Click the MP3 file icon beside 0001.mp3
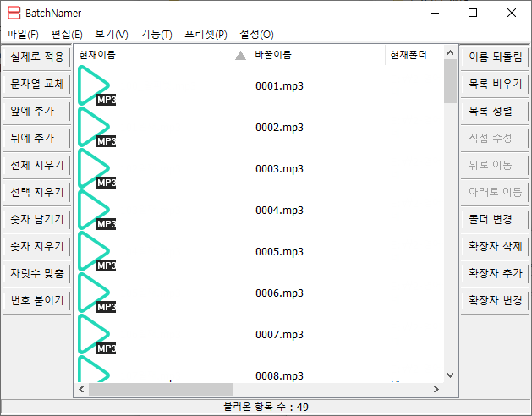This screenshot has width=532, height=416. (96, 85)
